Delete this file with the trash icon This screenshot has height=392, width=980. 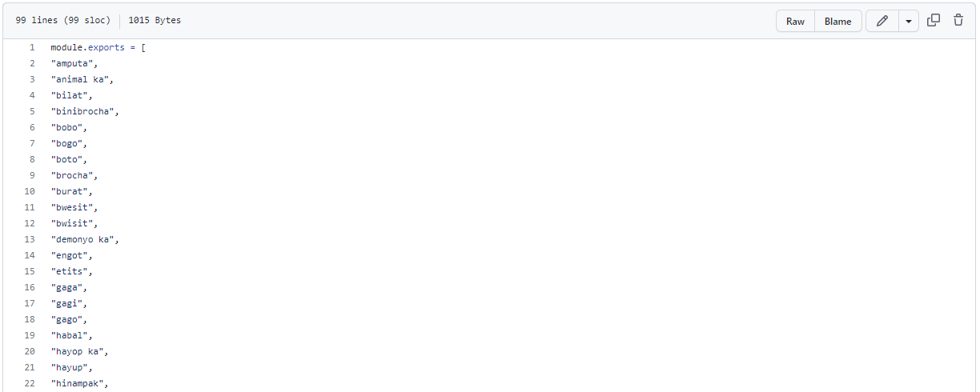[x=958, y=21]
